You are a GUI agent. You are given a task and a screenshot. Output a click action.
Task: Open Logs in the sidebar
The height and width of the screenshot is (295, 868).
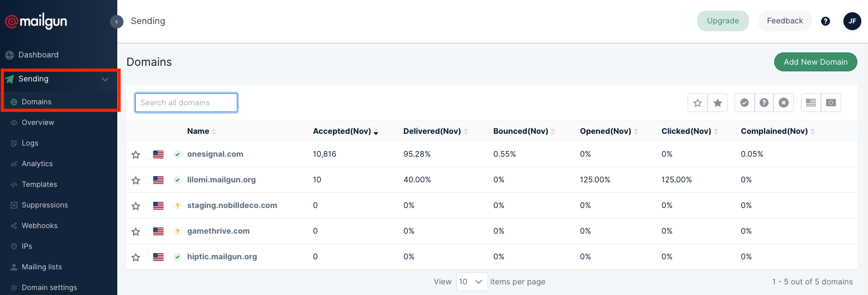(x=30, y=143)
